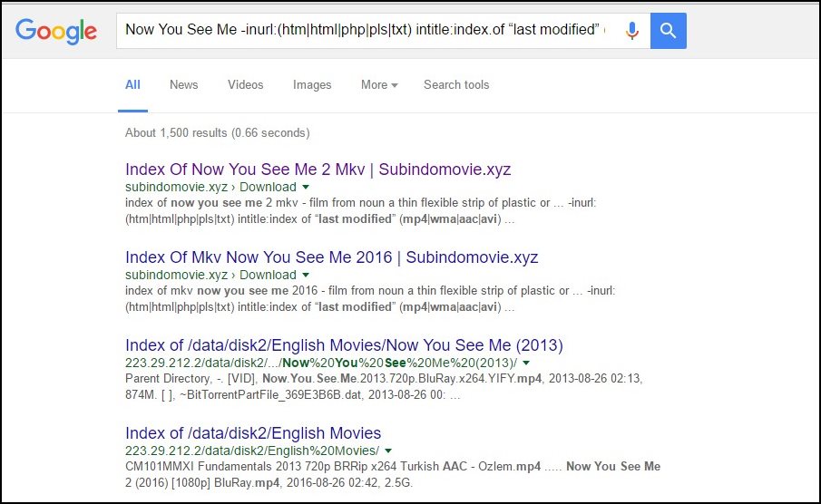This screenshot has width=821, height=504.
Task: Switch to the Videos tab
Action: pos(245,85)
